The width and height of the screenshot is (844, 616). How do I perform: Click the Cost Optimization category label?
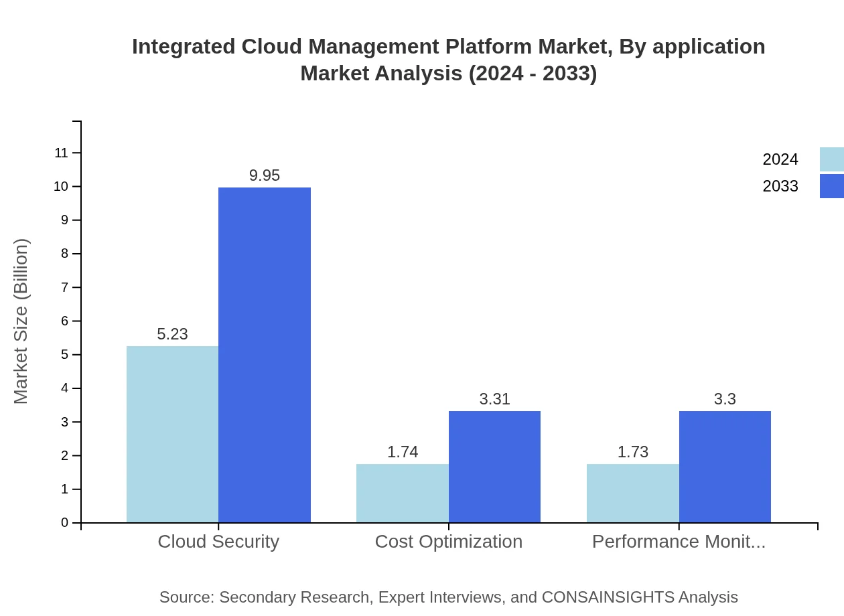coord(449,542)
